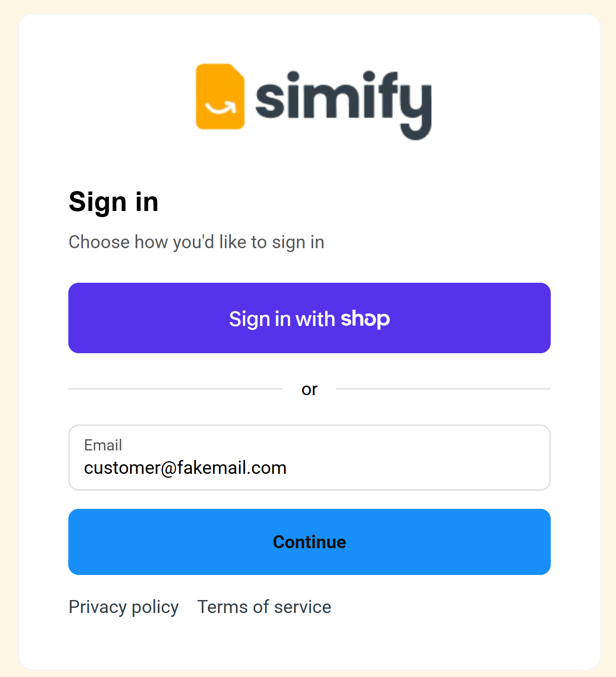The height and width of the screenshot is (677, 616).
Task: Click the divider line left of 'or'
Action: click(175, 389)
